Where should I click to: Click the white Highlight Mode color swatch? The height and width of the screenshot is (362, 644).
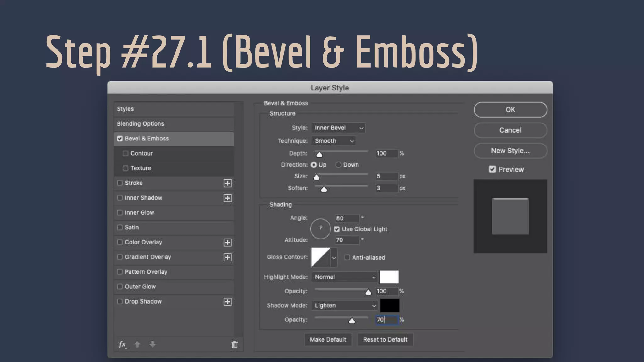(x=389, y=277)
